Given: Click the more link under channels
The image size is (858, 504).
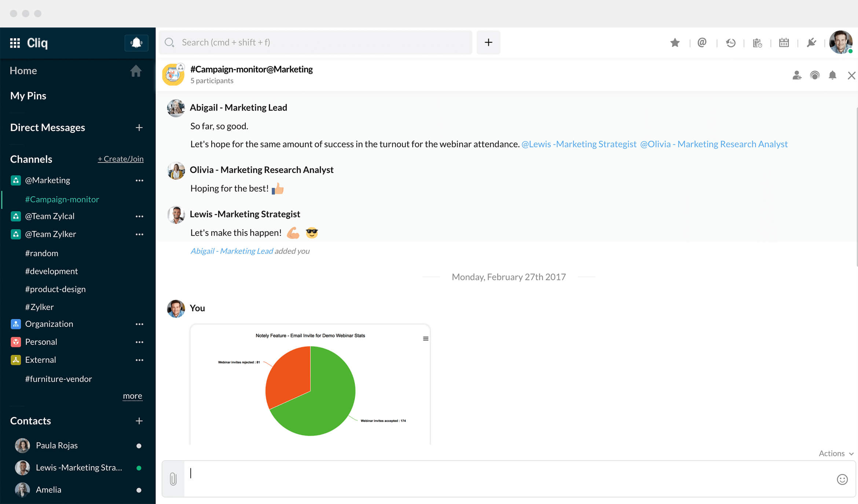Looking at the screenshot, I should point(132,396).
